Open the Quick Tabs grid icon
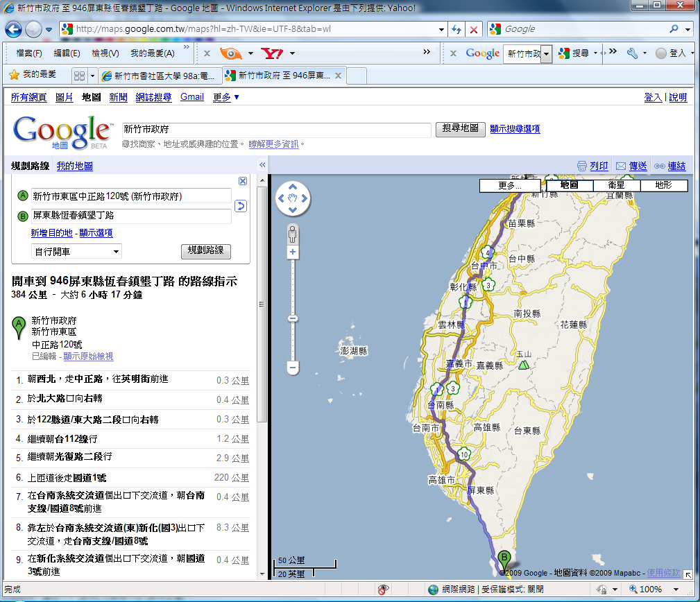 (x=80, y=76)
